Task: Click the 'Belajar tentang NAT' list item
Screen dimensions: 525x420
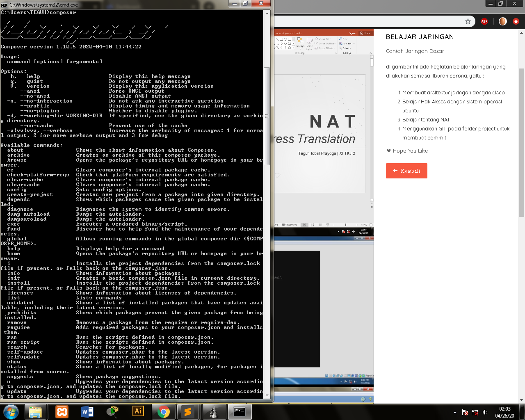Action: (x=426, y=120)
